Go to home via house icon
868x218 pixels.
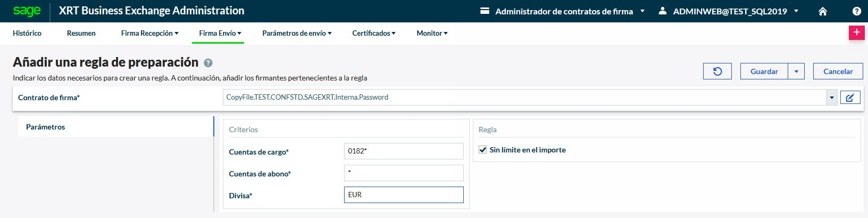[x=822, y=11]
